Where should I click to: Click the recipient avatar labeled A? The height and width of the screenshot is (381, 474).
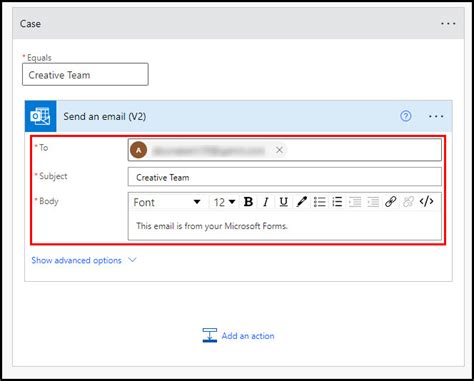click(139, 150)
